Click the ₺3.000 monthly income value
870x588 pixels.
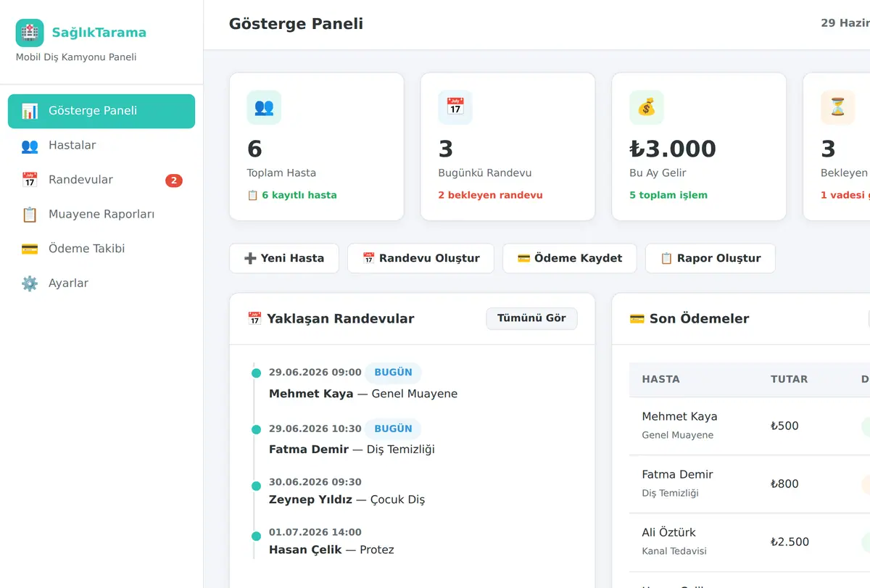[x=673, y=149]
